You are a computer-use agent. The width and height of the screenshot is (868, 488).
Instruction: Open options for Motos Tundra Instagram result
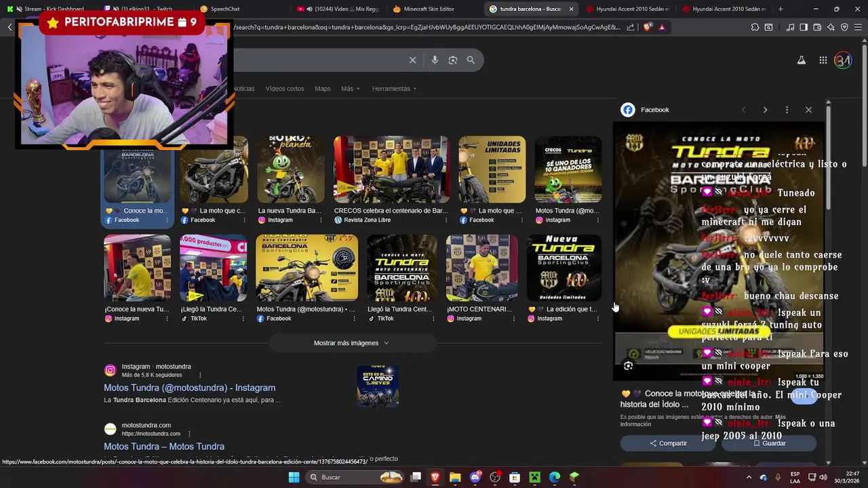click(200, 375)
